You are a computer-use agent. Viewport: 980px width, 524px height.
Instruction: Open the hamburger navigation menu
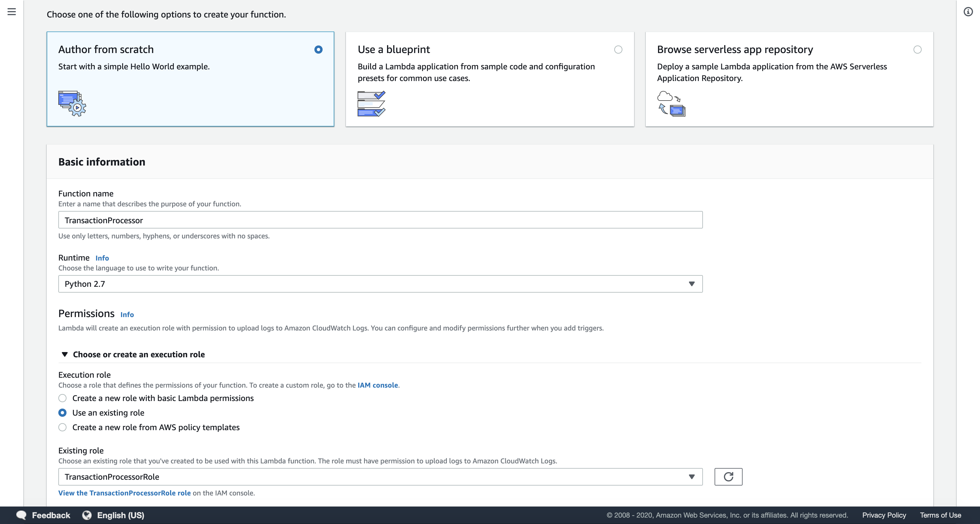point(12,12)
